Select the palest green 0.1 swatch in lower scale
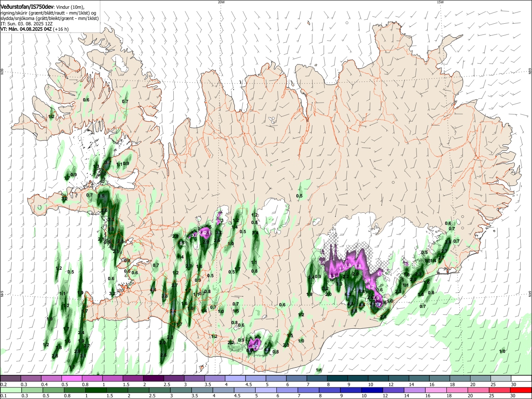 click(x=11, y=390)
